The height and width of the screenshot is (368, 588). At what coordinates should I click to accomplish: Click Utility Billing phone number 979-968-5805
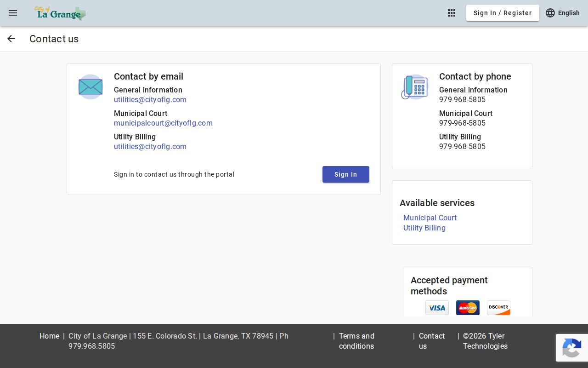tap(462, 147)
